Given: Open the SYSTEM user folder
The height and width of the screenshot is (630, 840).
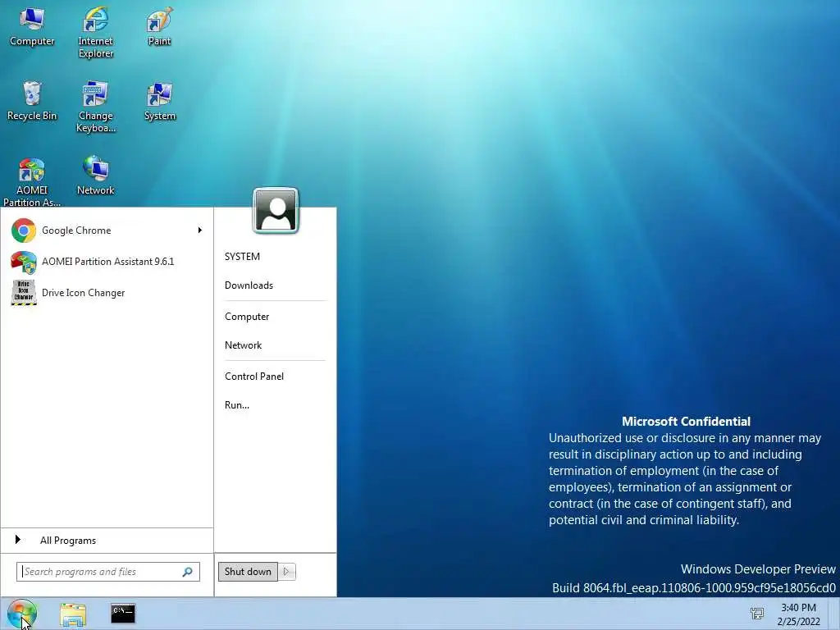Looking at the screenshot, I should (x=242, y=257).
